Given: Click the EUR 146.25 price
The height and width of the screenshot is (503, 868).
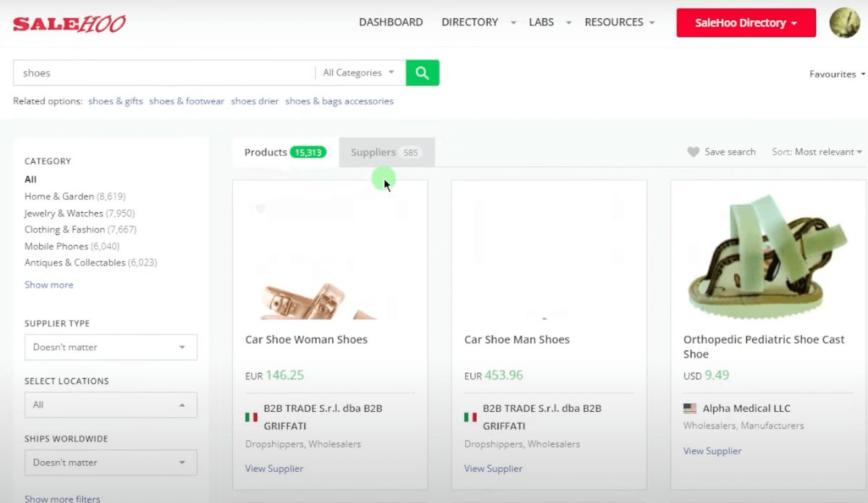Looking at the screenshot, I should (274, 375).
